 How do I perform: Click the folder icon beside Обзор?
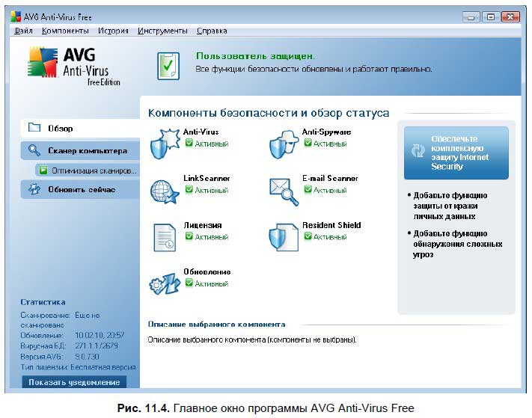click(34, 127)
